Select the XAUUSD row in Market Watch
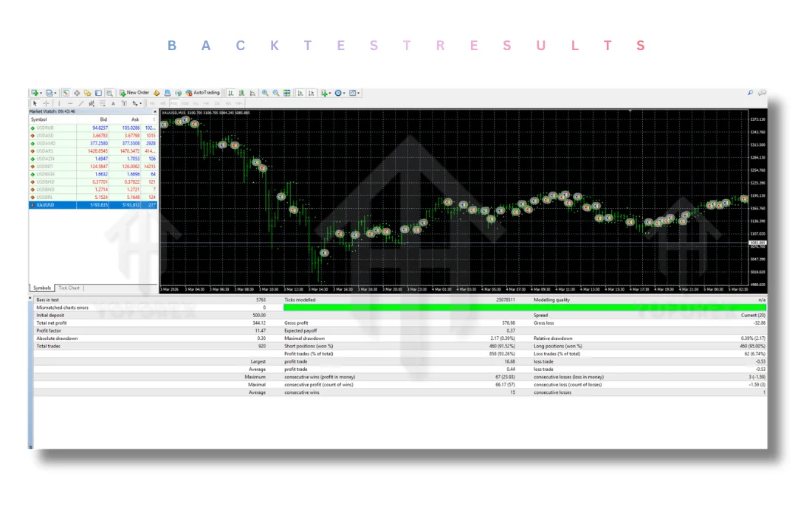This screenshot has width=812, height=531. coord(93,205)
